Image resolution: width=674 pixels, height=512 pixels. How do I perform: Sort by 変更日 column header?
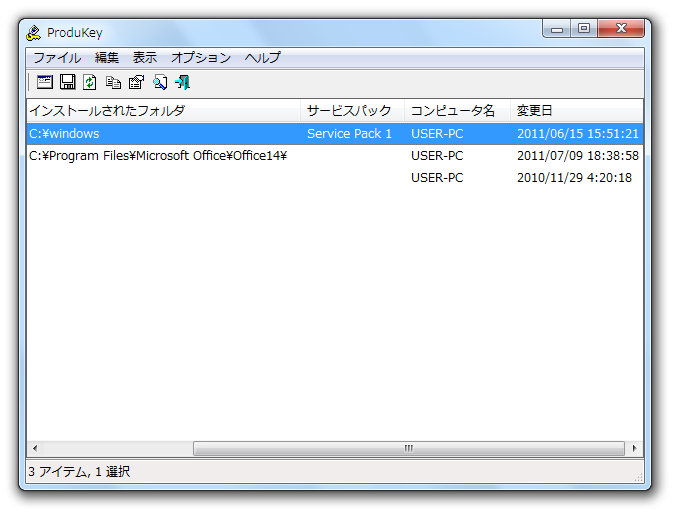[576, 110]
